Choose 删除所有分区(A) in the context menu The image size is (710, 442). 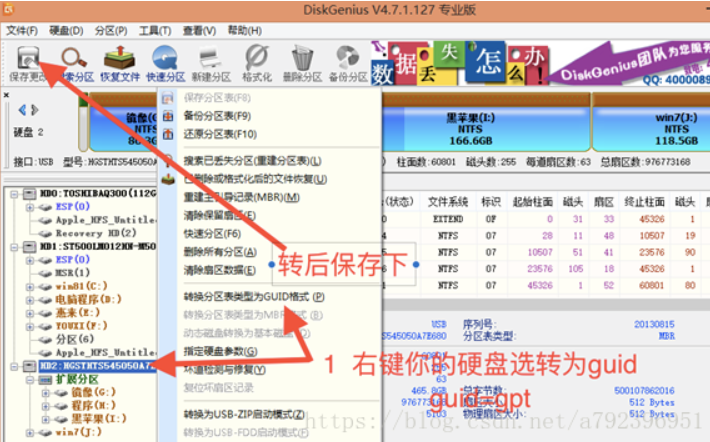220,252
